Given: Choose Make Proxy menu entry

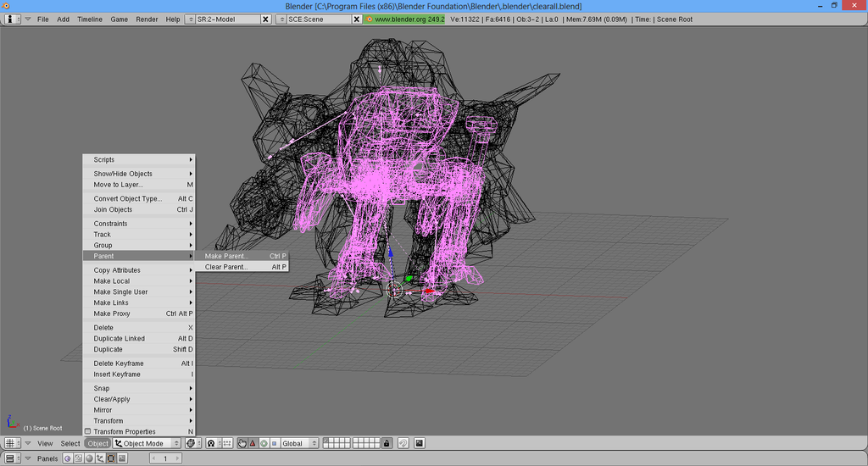Looking at the screenshot, I should pyautogui.click(x=138, y=313).
